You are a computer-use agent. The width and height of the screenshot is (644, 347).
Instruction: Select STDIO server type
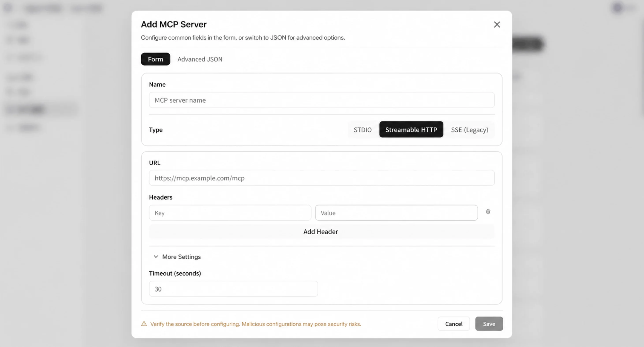[363, 130]
